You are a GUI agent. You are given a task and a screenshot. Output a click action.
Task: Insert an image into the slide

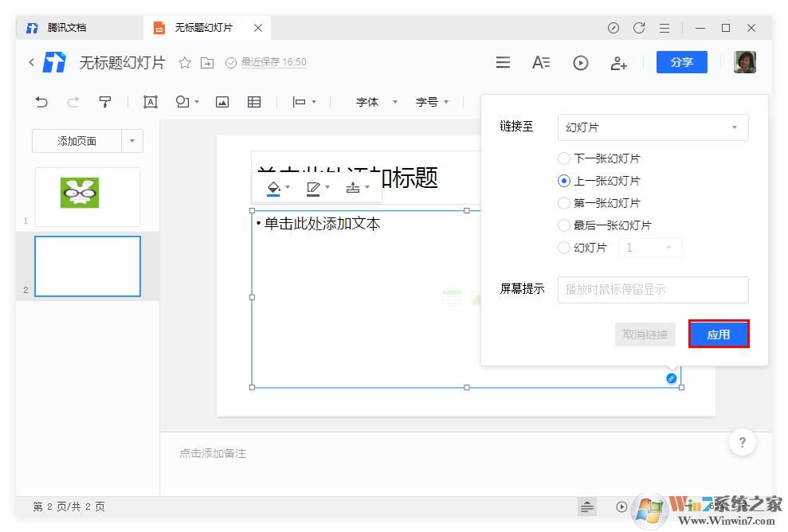[222, 102]
